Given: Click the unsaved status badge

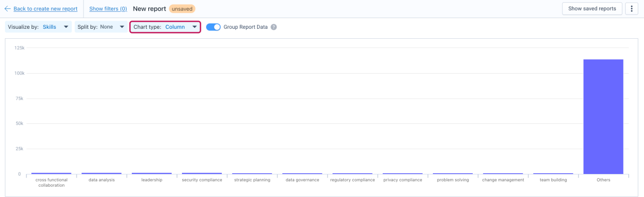Looking at the screenshot, I should 182,9.
